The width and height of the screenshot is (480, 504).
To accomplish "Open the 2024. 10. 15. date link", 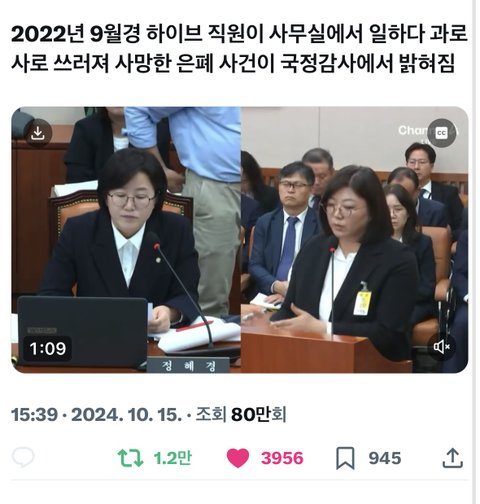I will (127, 415).
